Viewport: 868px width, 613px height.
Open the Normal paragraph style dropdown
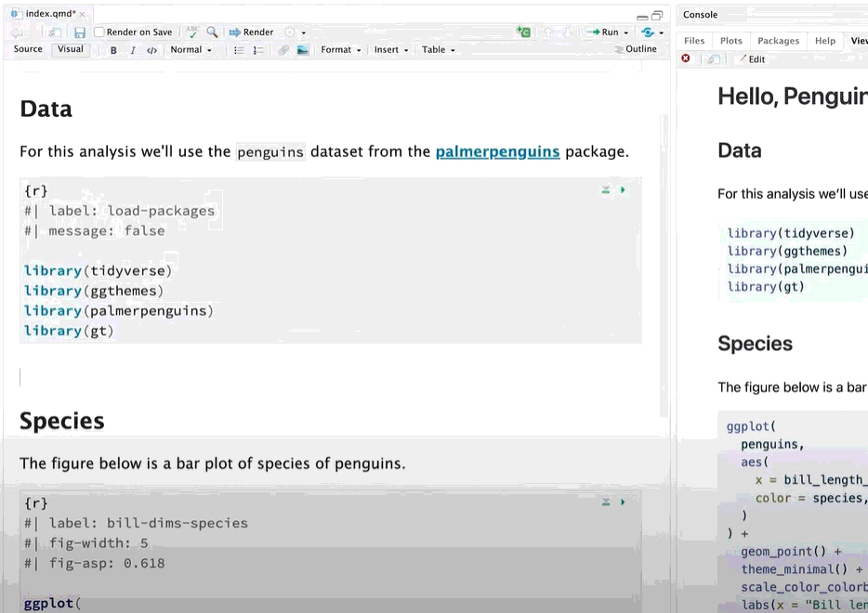[x=191, y=50]
